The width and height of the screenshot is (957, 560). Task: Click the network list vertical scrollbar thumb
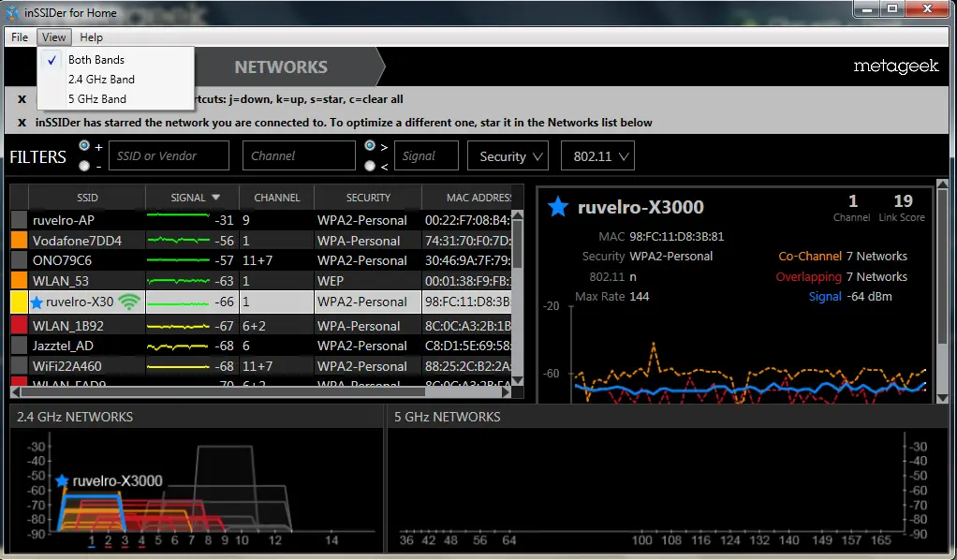click(518, 244)
